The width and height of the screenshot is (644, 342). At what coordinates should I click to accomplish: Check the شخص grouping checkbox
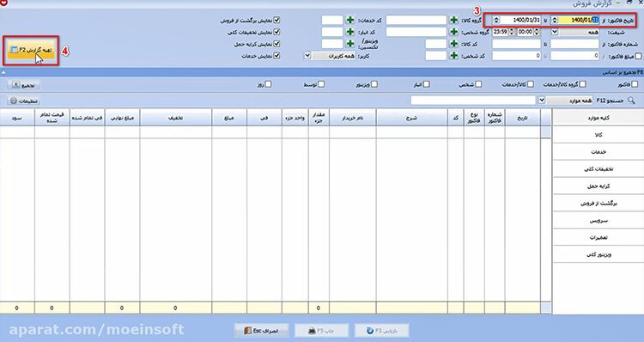478,84
